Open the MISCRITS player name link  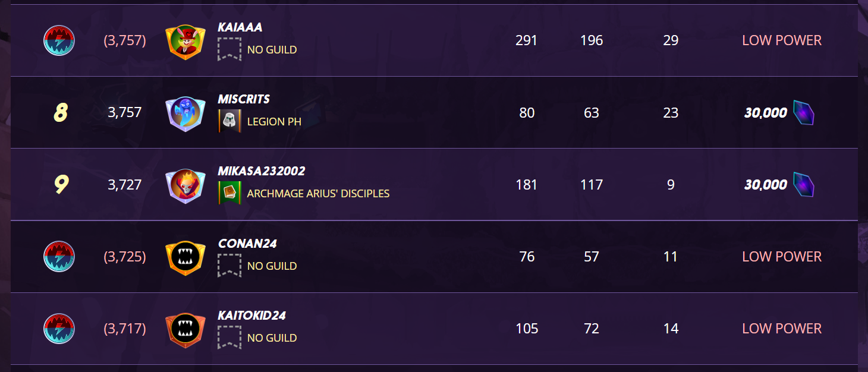tap(244, 99)
